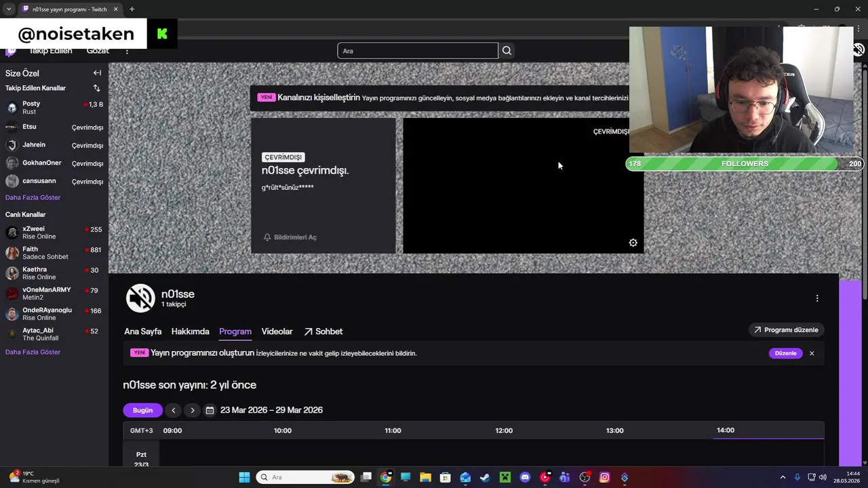The image size is (868, 488).
Task: Go to next week arrow
Action: coord(192,410)
